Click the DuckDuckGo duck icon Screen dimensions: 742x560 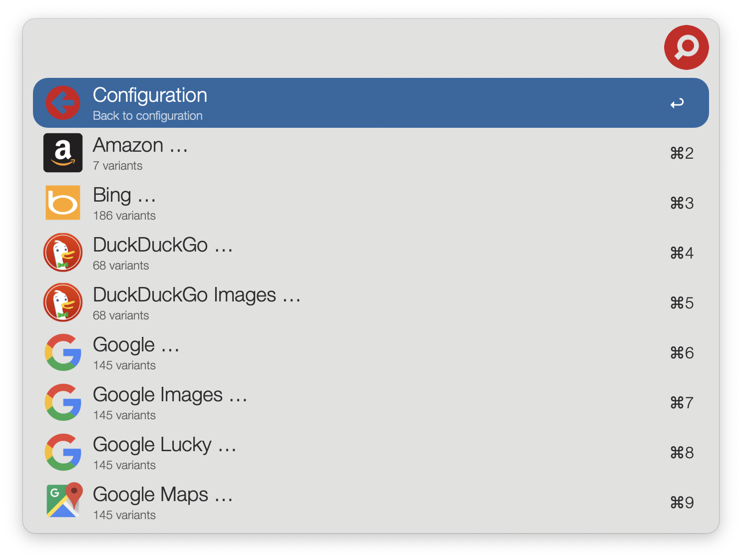tap(63, 253)
